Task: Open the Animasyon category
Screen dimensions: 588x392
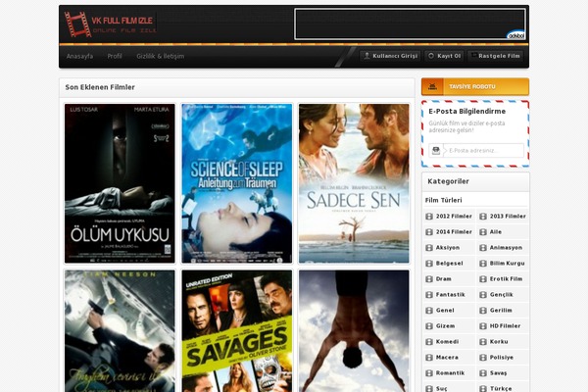Action: (501, 248)
